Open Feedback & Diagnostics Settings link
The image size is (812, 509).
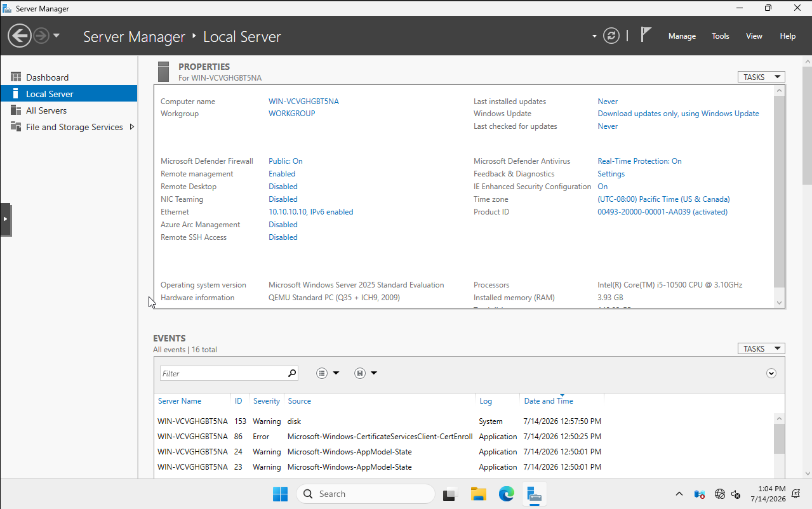pyautogui.click(x=611, y=174)
